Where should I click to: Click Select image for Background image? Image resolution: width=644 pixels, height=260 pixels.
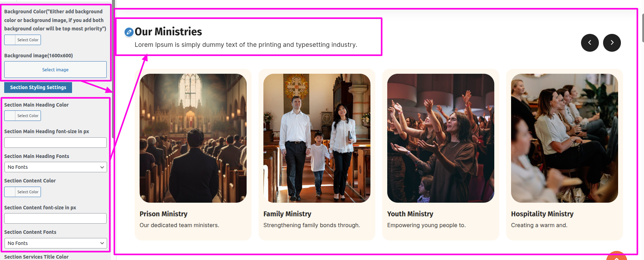(55, 70)
